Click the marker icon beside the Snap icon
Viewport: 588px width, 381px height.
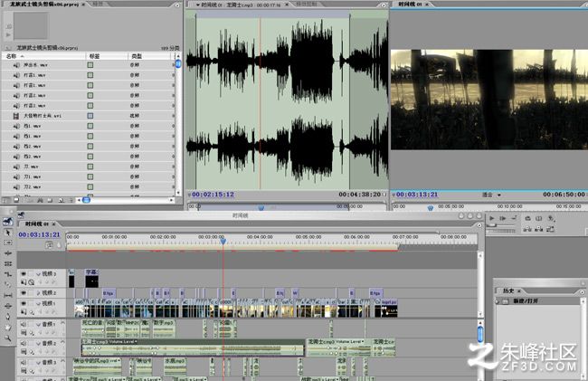coord(59,245)
